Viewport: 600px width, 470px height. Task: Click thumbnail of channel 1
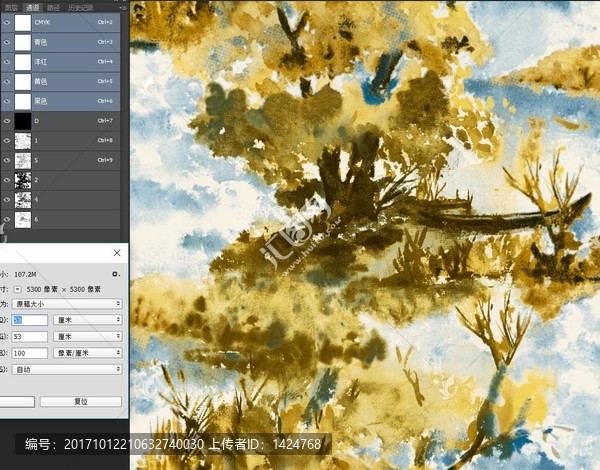tap(23, 141)
